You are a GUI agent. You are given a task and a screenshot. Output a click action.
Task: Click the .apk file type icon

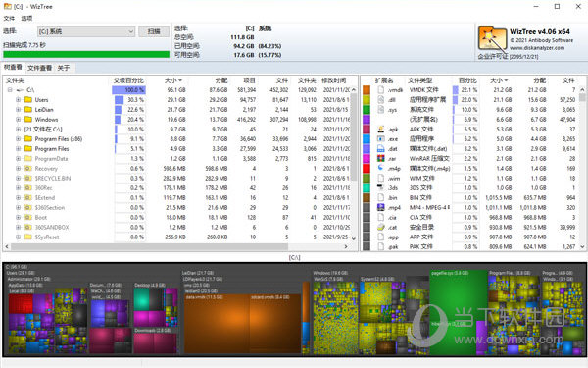click(x=381, y=130)
